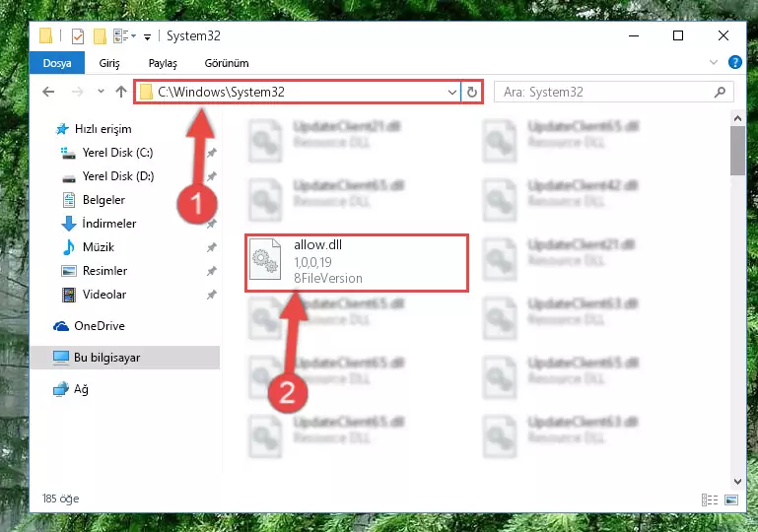Open Yerel Disk (D:) in sidebar
758x532 pixels.
[x=107, y=176]
